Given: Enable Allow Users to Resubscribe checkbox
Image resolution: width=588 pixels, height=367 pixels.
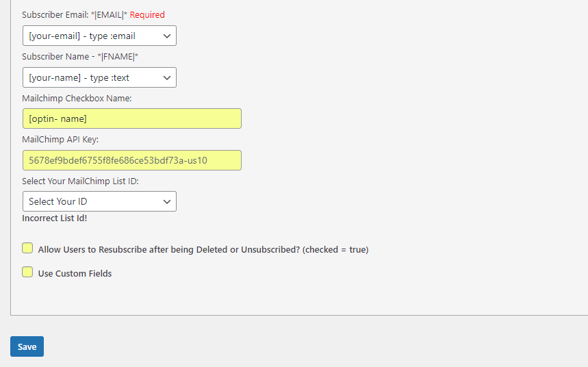Looking at the screenshot, I should [27, 248].
